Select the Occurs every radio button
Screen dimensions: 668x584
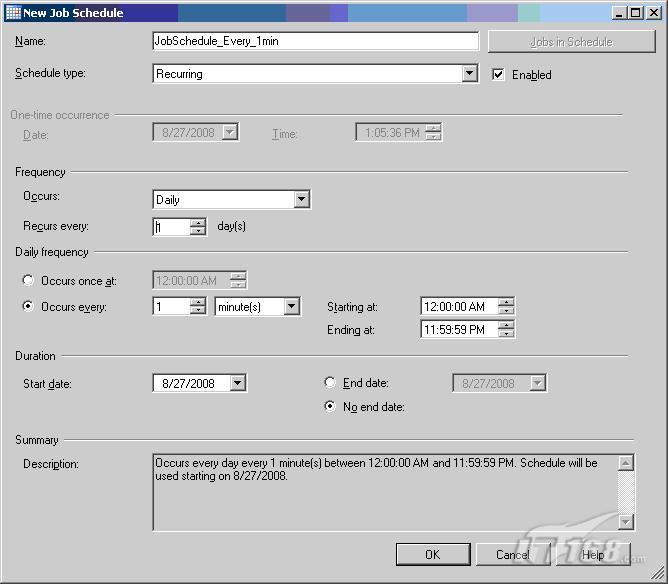coord(28,306)
